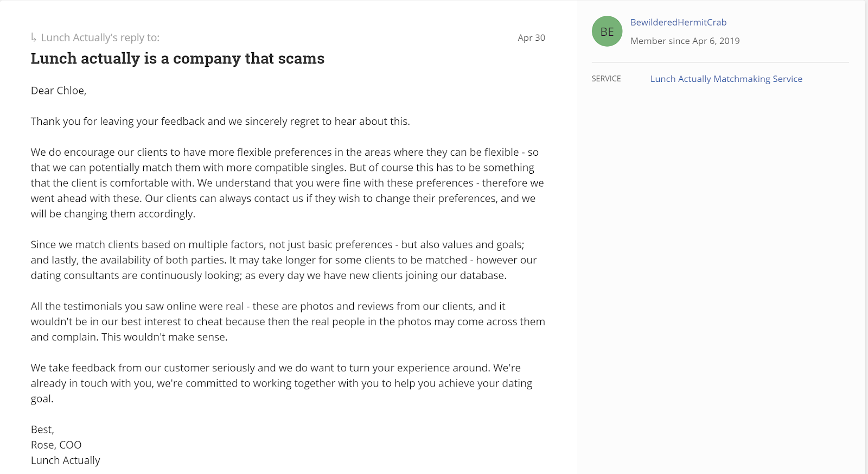Click the divider line under member info

720,62
